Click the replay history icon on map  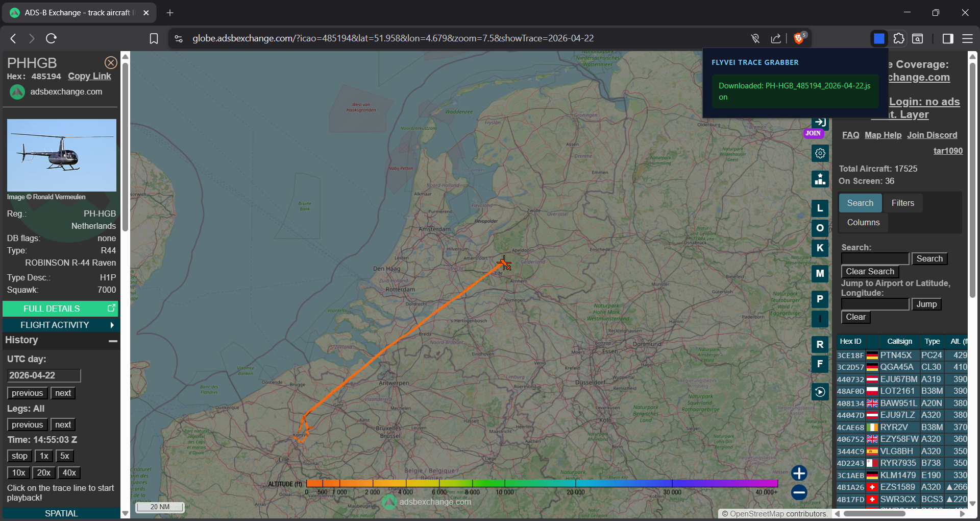pyautogui.click(x=820, y=392)
